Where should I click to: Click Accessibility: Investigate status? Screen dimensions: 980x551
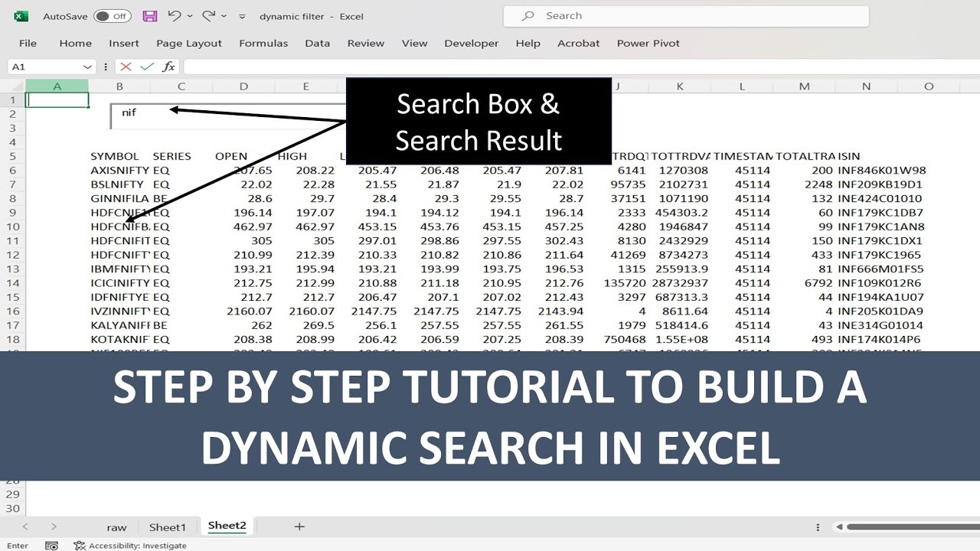pyautogui.click(x=130, y=546)
